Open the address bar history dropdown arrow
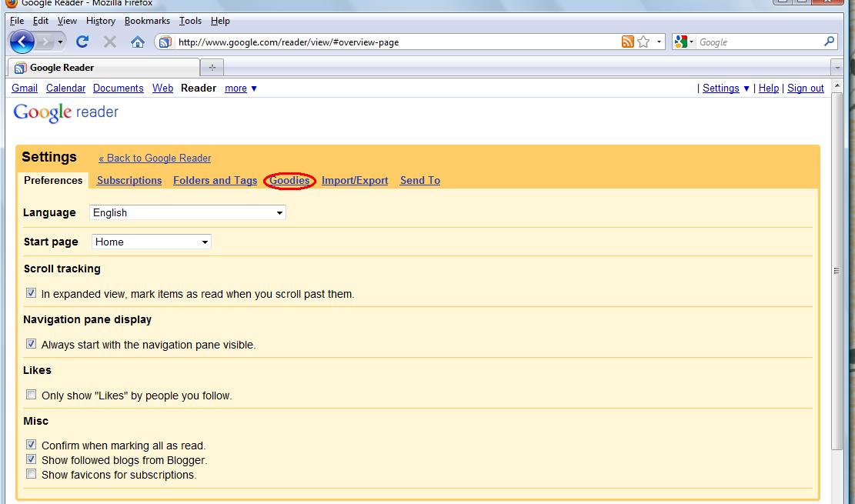Image resolution: width=855 pixels, height=504 pixels. tap(659, 42)
